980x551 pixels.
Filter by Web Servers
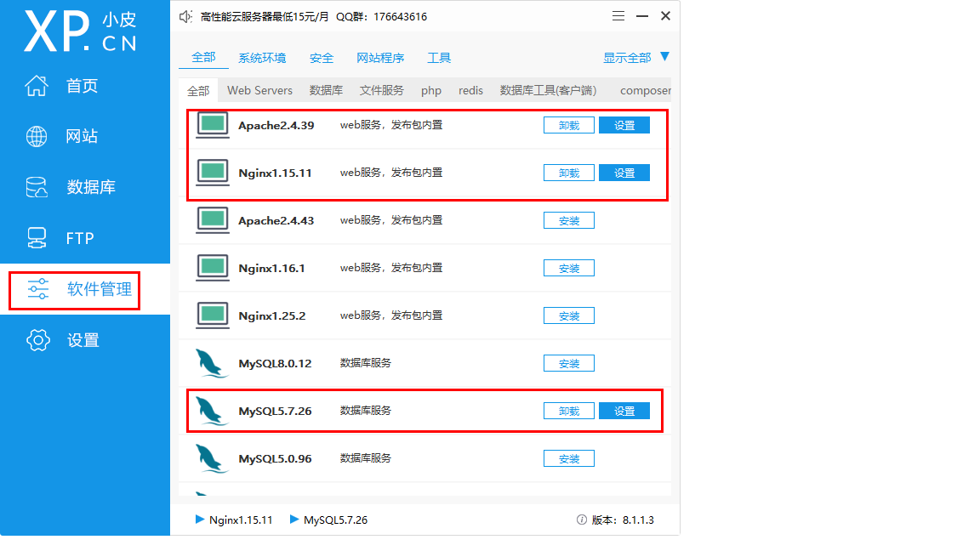click(259, 91)
